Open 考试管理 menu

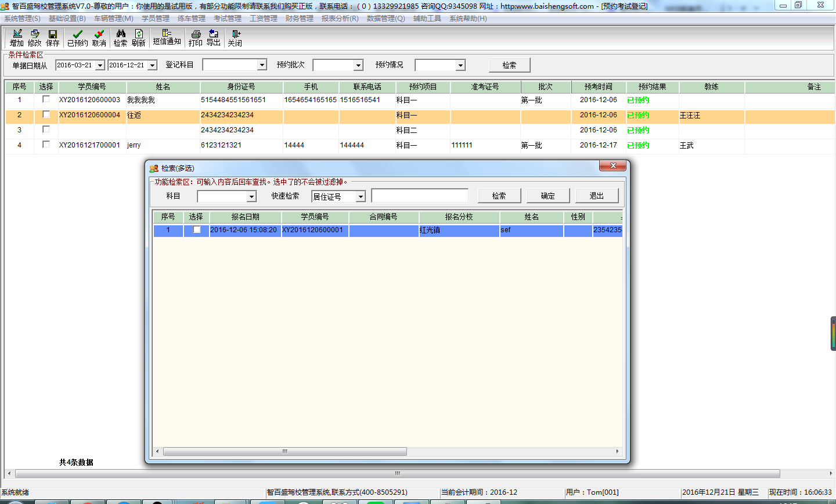click(228, 19)
